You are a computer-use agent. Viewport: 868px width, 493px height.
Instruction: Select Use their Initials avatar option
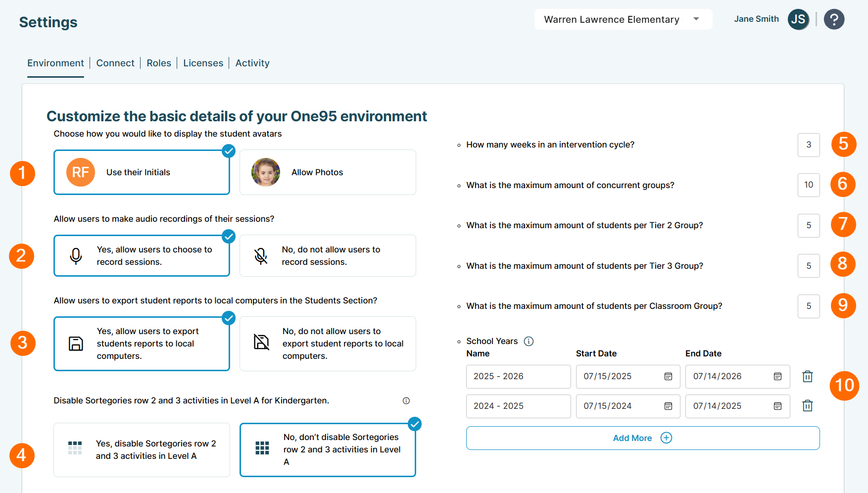(142, 172)
